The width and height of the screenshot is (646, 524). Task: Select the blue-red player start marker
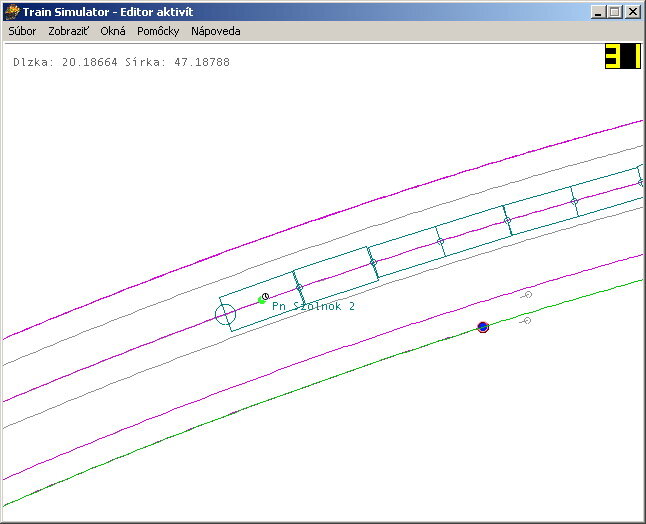pos(483,327)
